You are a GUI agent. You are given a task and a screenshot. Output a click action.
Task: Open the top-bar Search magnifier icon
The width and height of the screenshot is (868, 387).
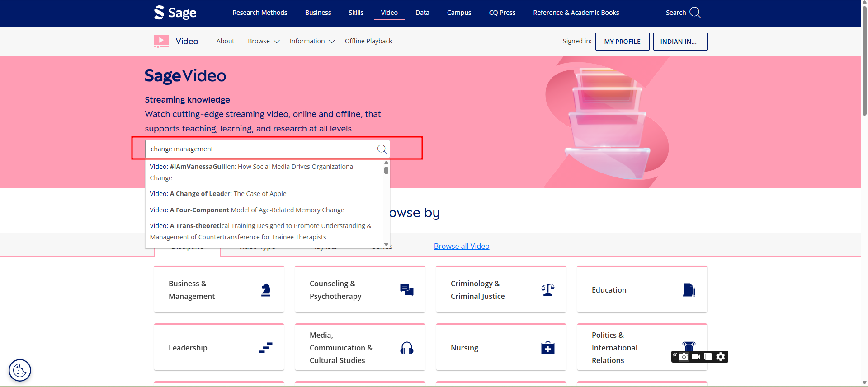[x=695, y=13]
